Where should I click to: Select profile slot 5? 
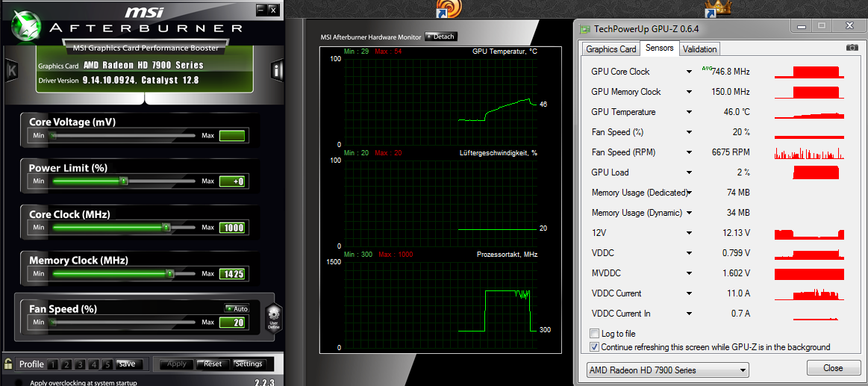pos(107,364)
